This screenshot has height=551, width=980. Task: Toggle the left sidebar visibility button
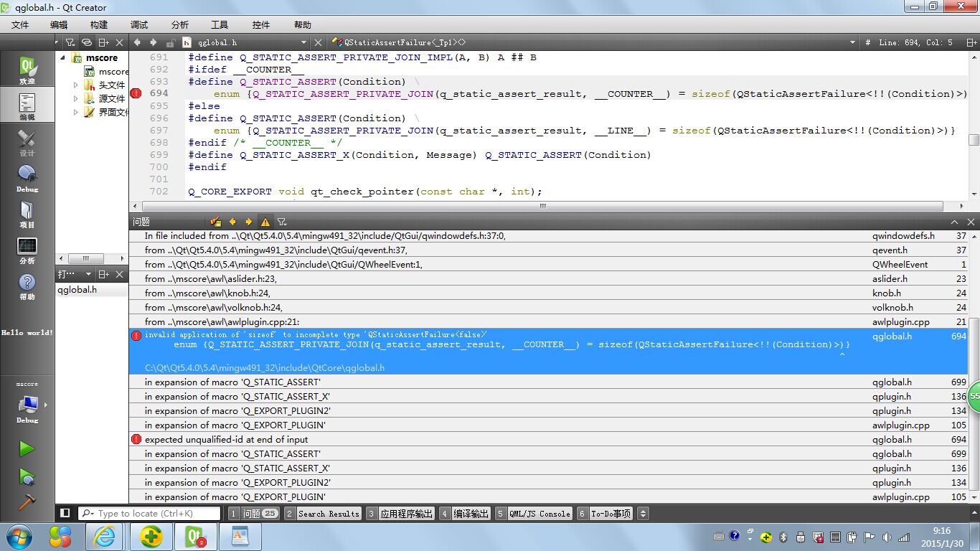65,513
